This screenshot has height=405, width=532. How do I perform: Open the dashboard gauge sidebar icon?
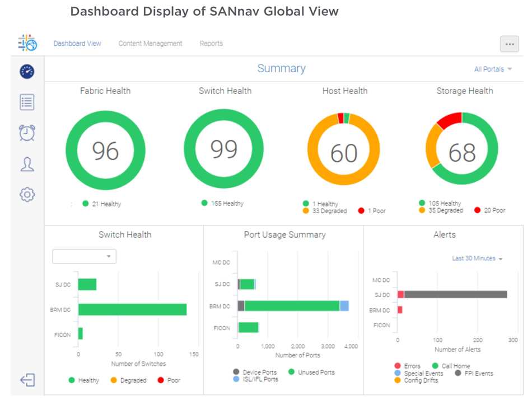(27, 72)
